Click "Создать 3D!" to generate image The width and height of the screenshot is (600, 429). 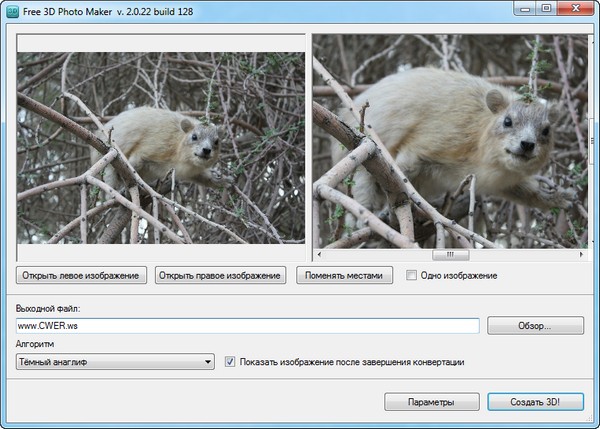(536, 402)
